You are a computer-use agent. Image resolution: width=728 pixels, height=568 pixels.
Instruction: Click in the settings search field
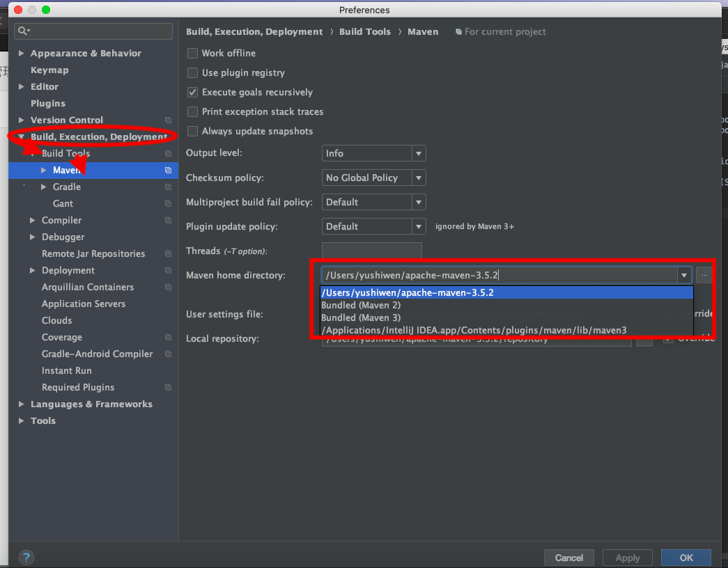pyautogui.click(x=93, y=31)
